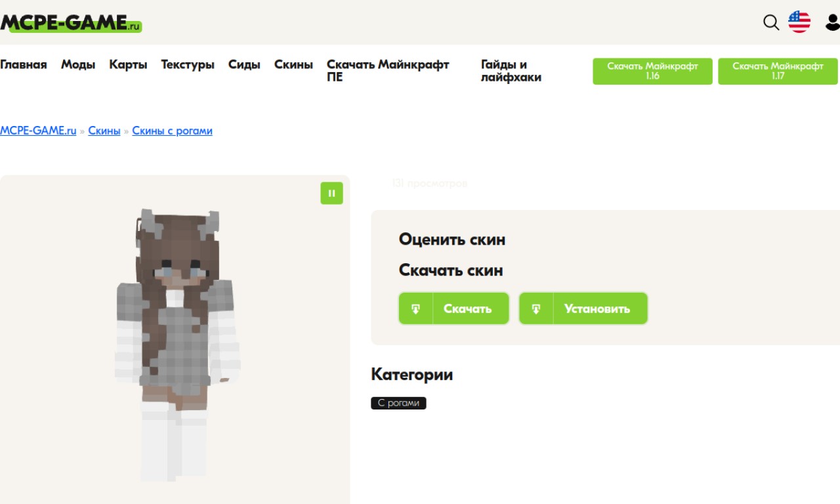The height and width of the screenshot is (504, 840).
Task: Follow the MCPE-GAME.ru breadcrumb link
Action: pyautogui.click(x=38, y=131)
